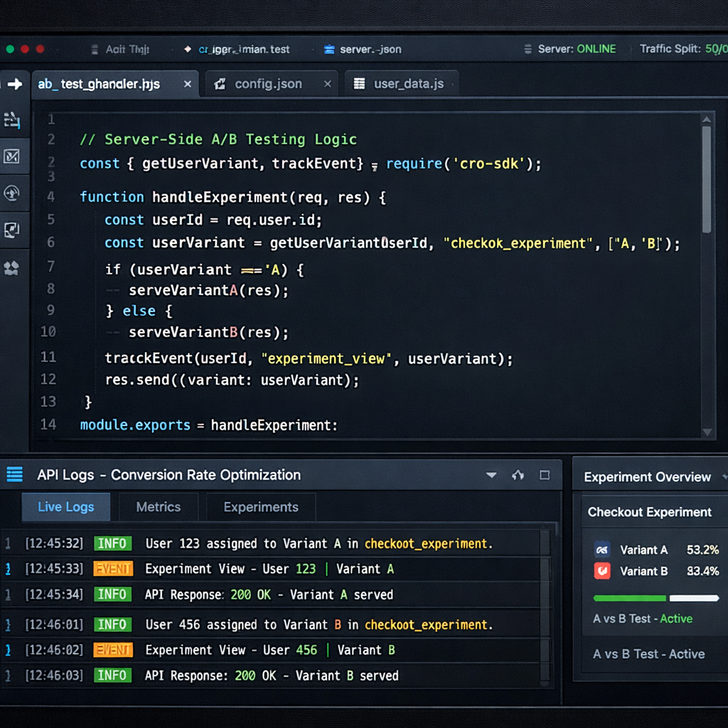Click the icon next to Server: ONLINE
The image size is (728, 728).
pyautogui.click(x=528, y=49)
